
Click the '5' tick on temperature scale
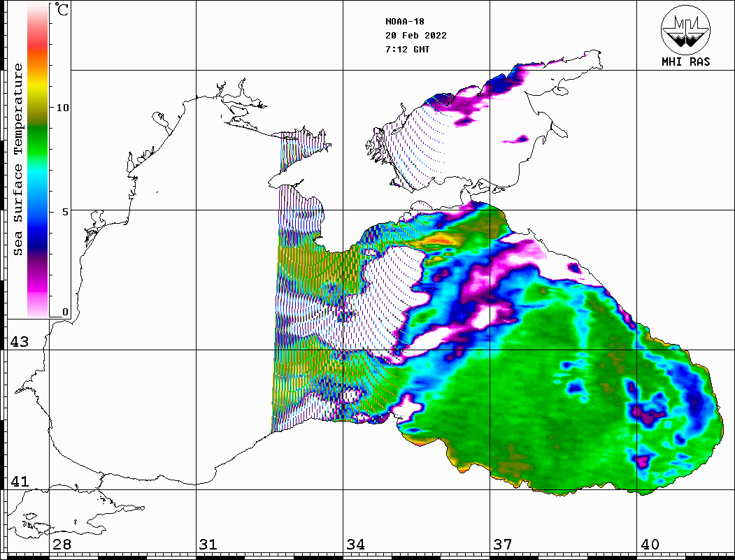point(64,212)
